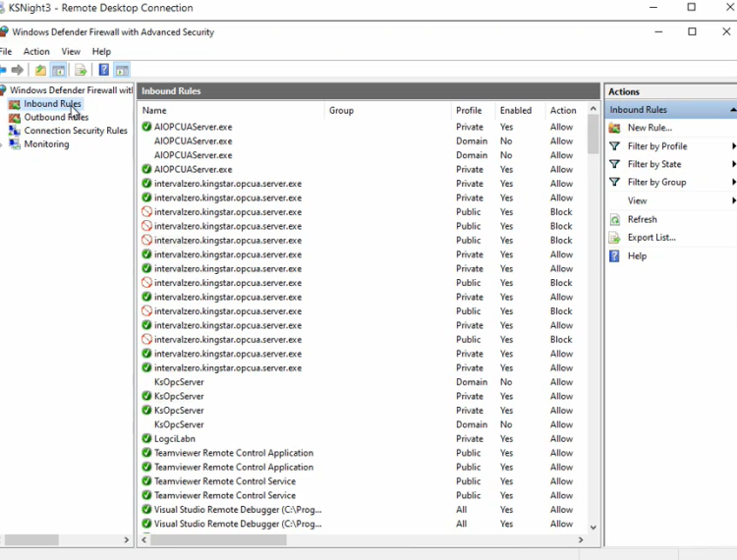
Task: Click the Filter by Profile funnel icon
Action: click(x=614, y=146)
